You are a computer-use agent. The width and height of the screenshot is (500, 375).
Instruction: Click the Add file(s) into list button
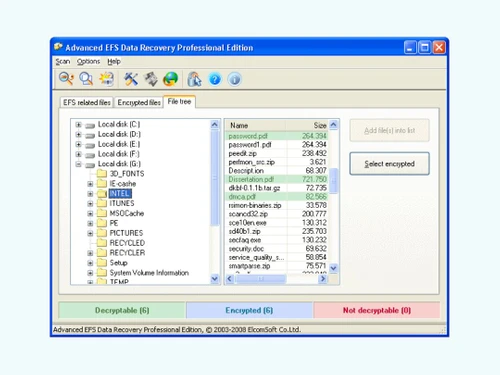(389, 130)
